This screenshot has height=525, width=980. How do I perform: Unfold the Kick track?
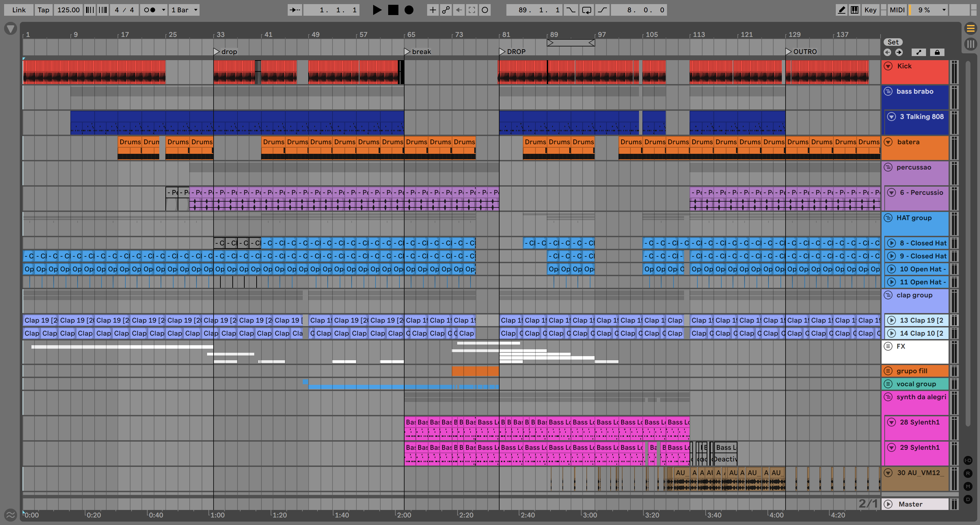pos(888,66)
